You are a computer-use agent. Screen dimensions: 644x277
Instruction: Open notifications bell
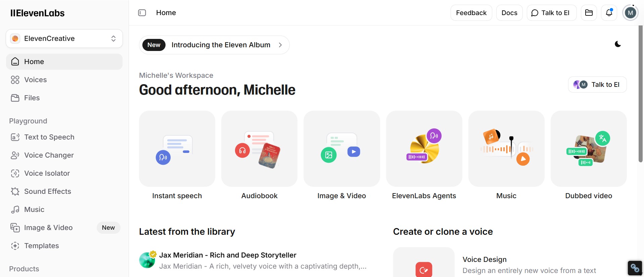[609, 13]
